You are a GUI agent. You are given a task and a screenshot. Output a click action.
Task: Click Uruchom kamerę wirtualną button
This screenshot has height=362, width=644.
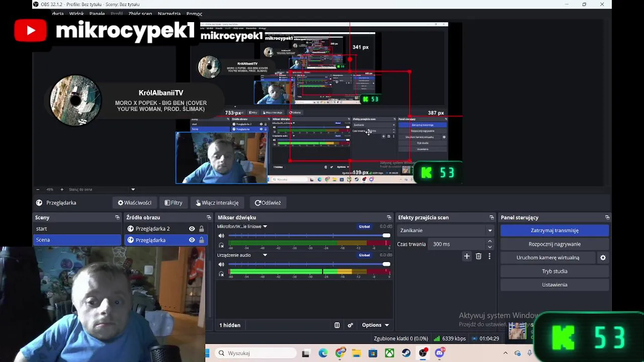click(x=548, y=257)
